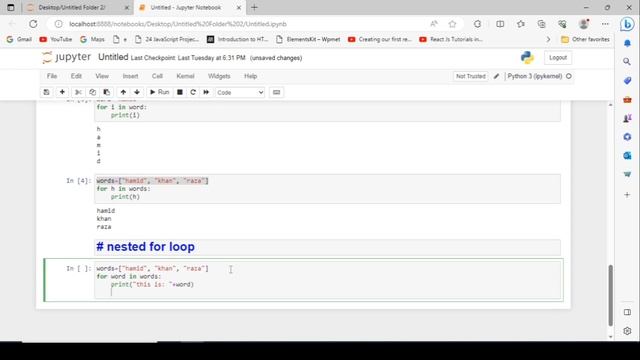Interrupt the kernel with the stop icon

(x=180, y=92)
